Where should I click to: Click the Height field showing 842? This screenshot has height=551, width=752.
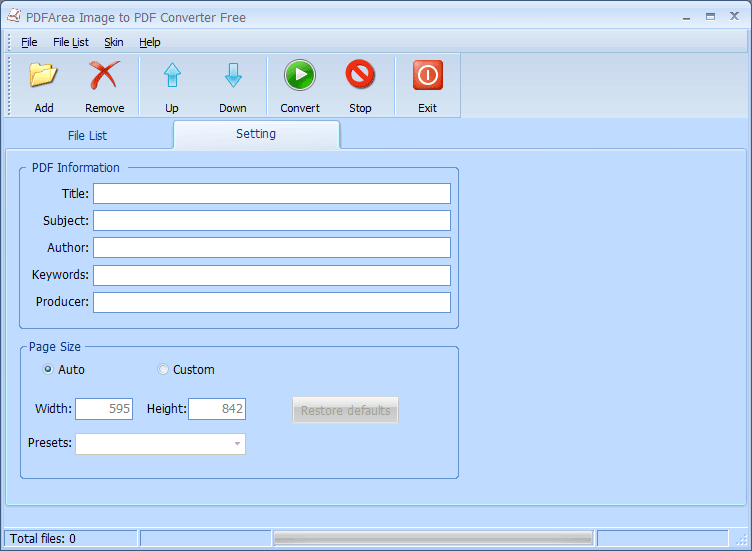click(x=217, y=409)
